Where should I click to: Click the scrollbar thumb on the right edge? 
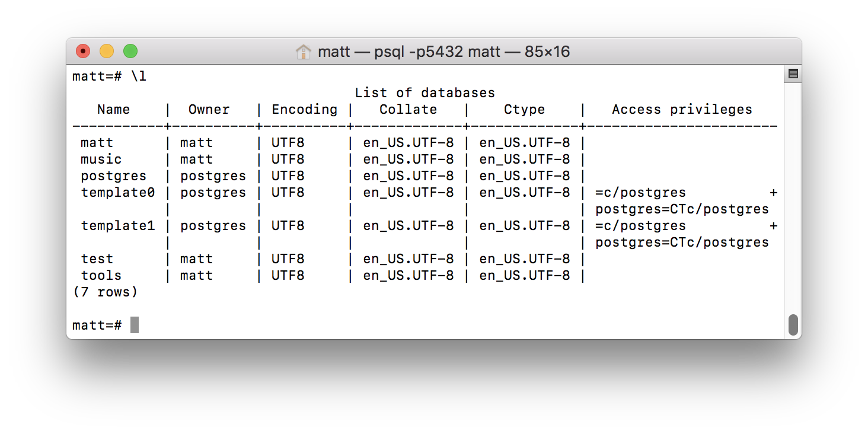coord(792,324)
